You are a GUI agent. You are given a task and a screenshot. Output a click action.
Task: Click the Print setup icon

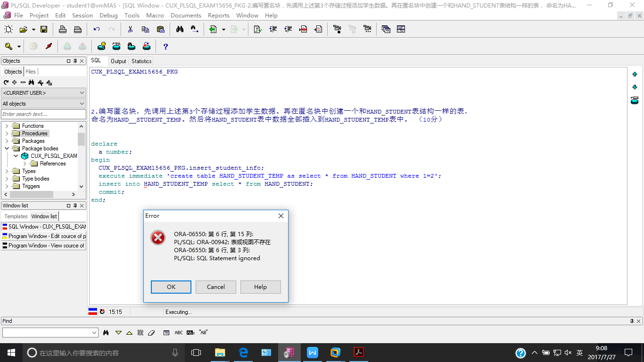[x=78, y=29]
